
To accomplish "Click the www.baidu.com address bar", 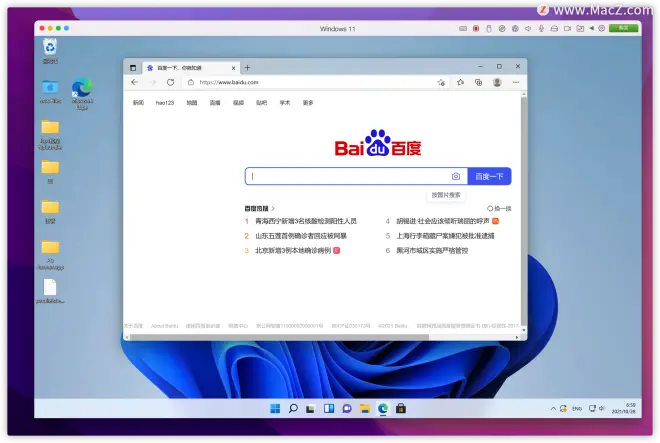I will (x=229, y=82).
